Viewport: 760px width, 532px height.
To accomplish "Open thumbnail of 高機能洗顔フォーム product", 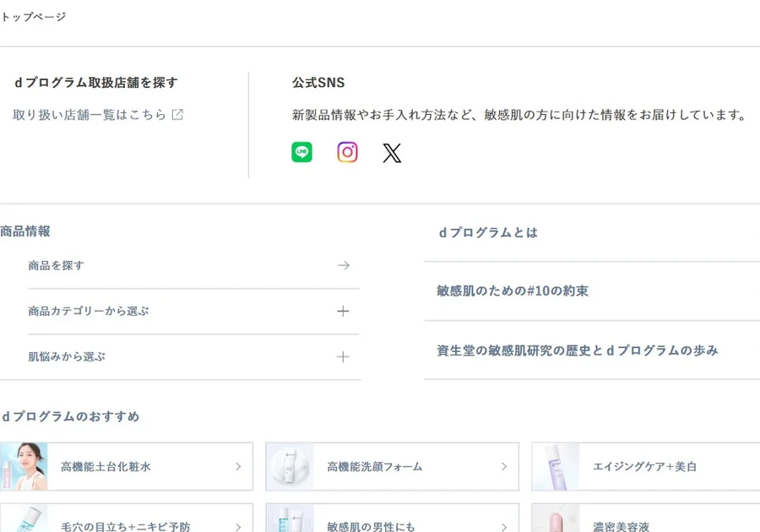I will (x=290, y=467).
